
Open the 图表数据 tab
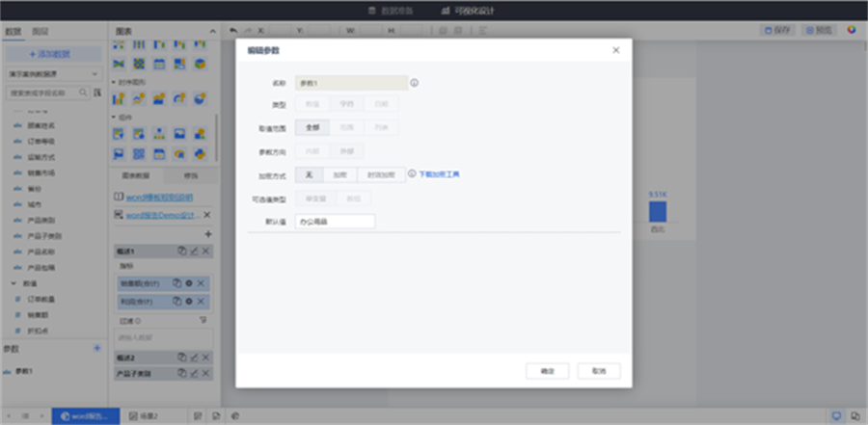click(136, 175)
